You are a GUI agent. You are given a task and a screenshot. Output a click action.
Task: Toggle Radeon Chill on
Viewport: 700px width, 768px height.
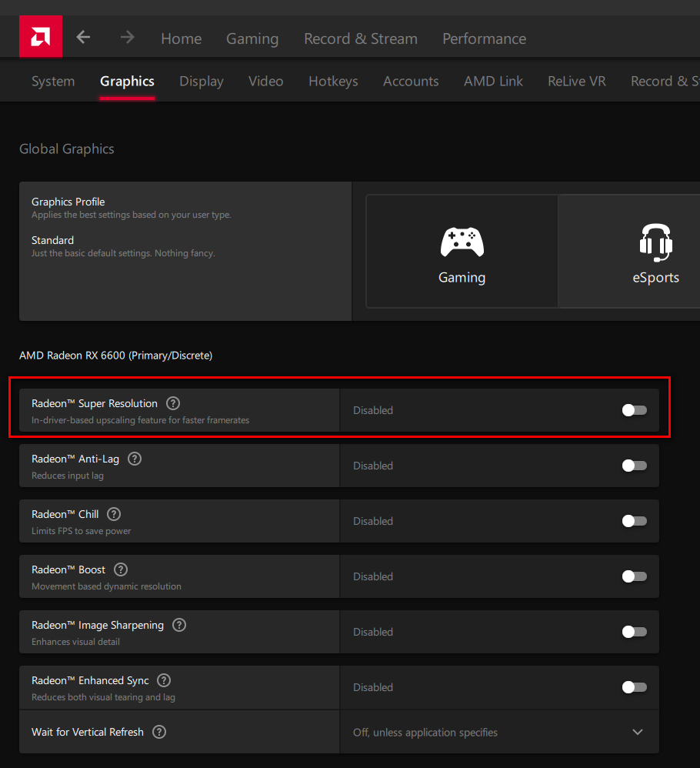click(634, 521)
